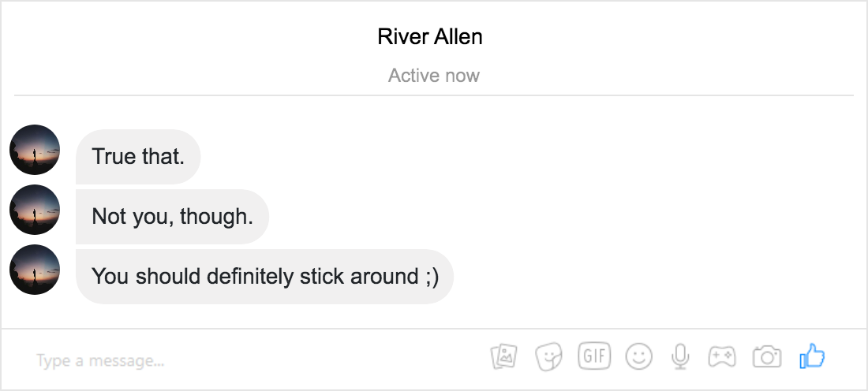Screen dimensions: 868x391
Task: Click the avatar beside 'True that.'
Action: pyautogui.click(x=35, y=150)
